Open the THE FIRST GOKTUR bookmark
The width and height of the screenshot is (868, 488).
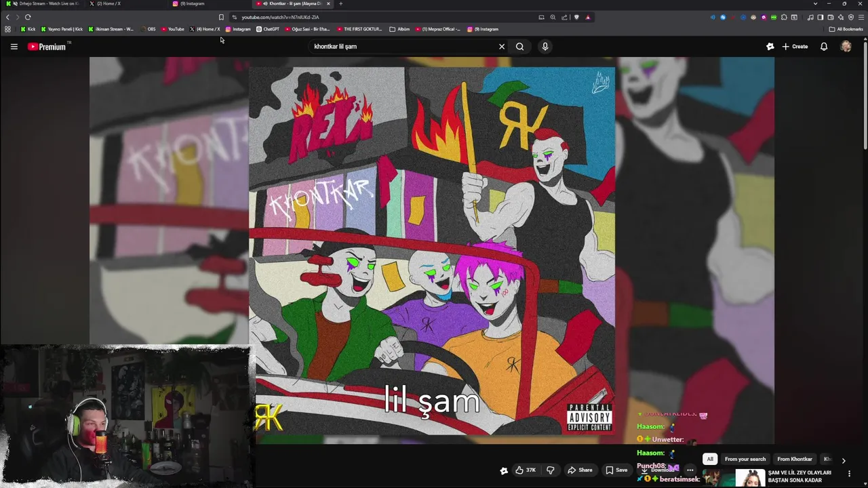[x=359, y=29]
